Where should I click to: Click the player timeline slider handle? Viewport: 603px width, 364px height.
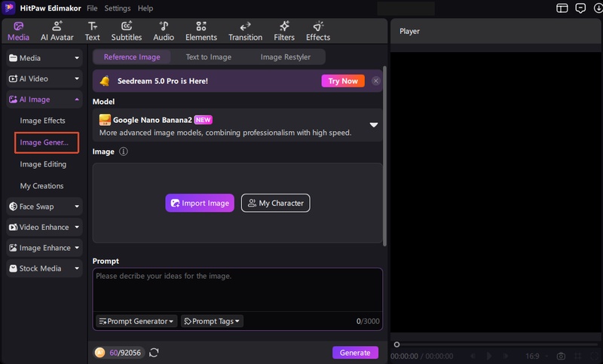click(x=396, y=344)
